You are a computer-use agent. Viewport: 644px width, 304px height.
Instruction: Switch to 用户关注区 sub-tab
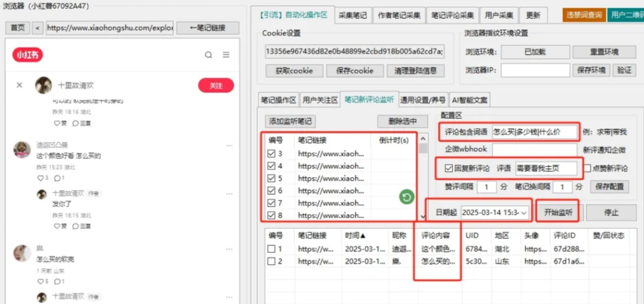coord(320,100)
